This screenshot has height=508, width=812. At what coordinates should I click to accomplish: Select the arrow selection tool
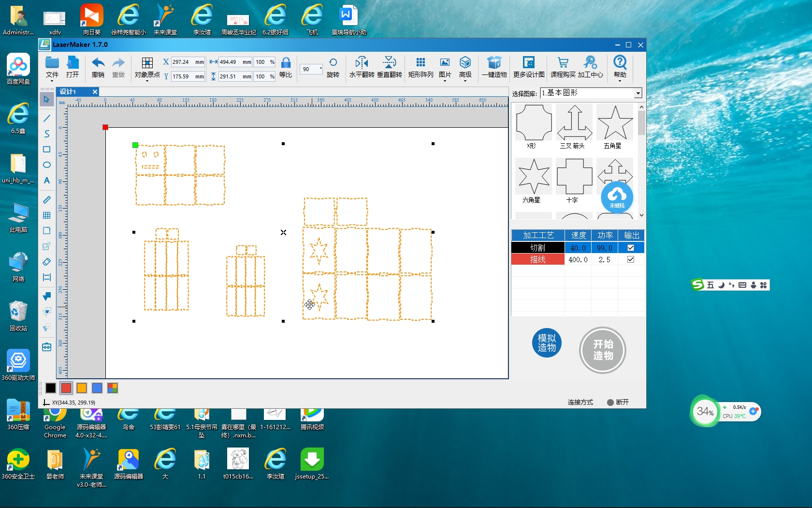coord(46,99)
